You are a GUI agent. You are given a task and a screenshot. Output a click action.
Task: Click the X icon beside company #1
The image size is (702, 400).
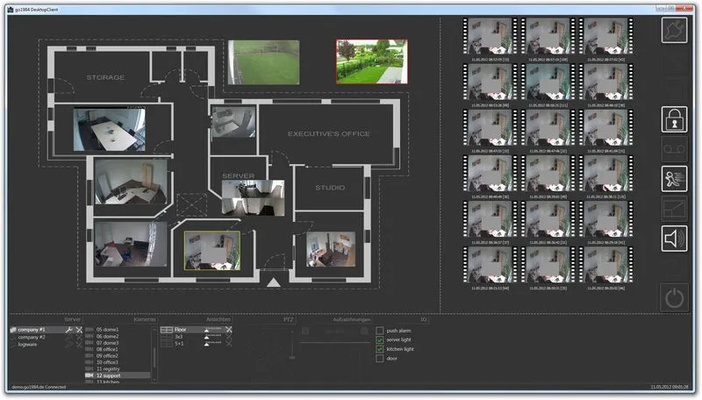click(x=78, y=329)
